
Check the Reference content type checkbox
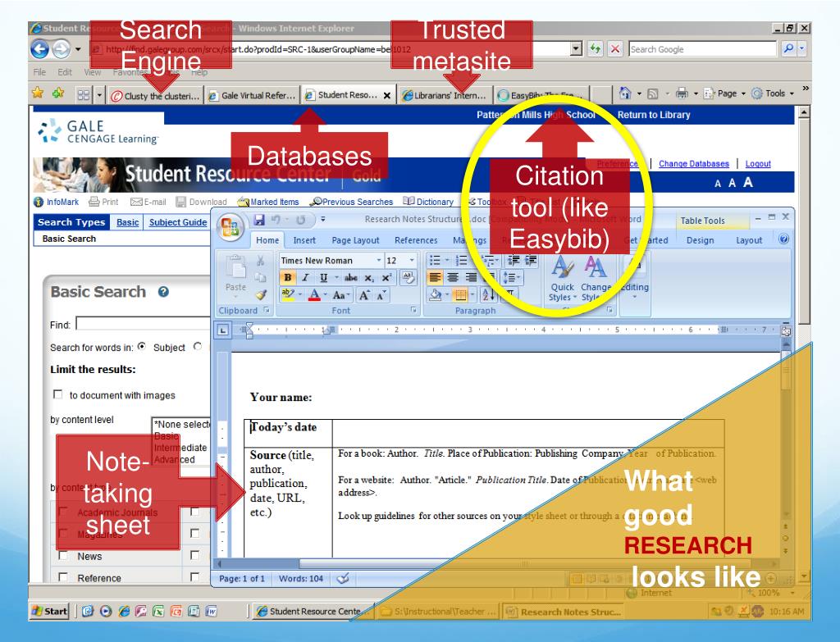63,577
